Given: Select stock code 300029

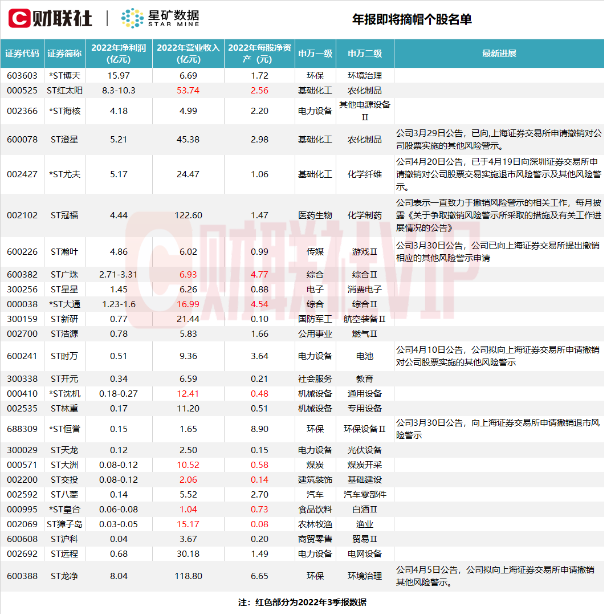Looking at the screenshot, I should click(22, 450).
